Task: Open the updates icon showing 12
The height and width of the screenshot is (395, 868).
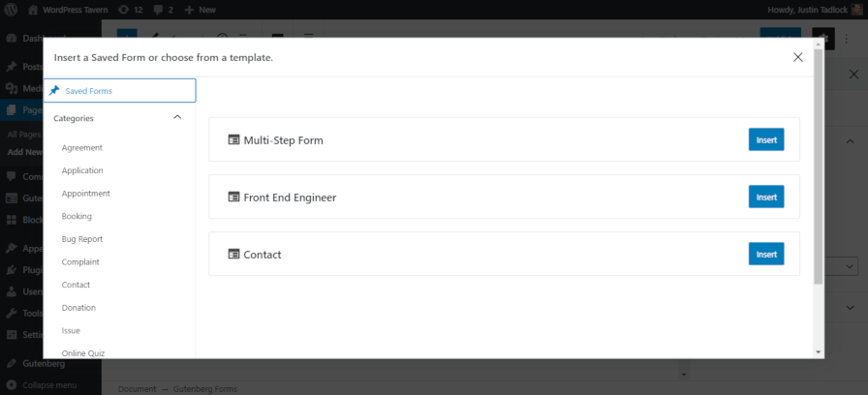Action: pyautogui.click(x=124, y=9)
